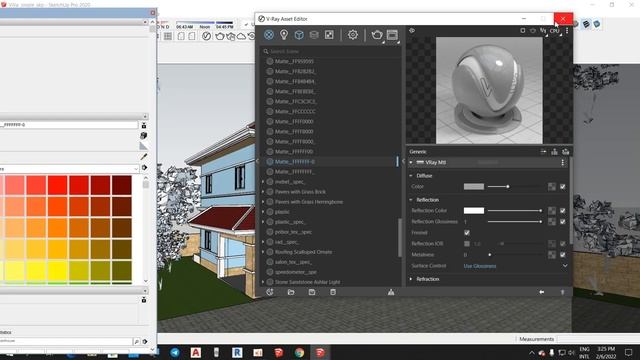This screenshot has height=360, width=640.
Task: Toggle the Reflection Color texture checkbox
Action: [x=563, y=211]
